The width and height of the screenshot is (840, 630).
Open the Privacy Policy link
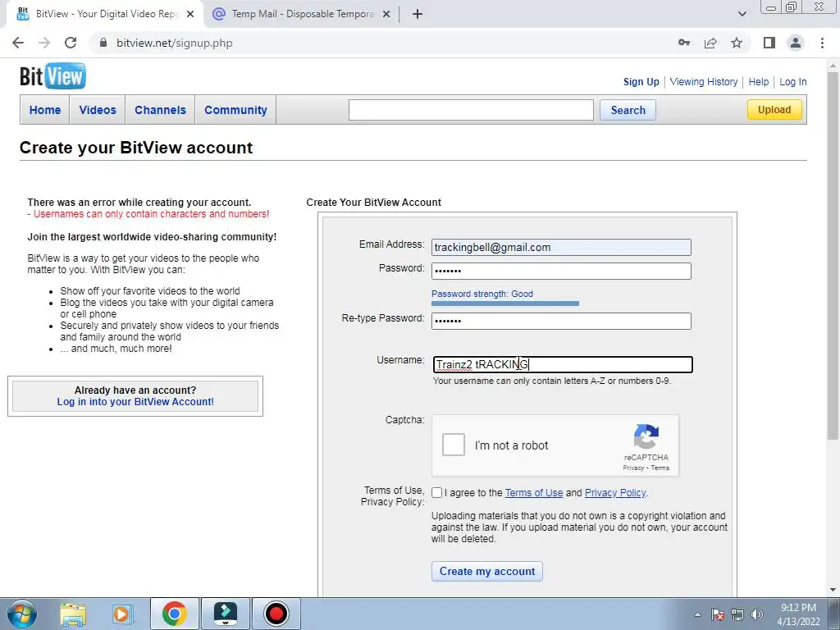pos(615,493)
